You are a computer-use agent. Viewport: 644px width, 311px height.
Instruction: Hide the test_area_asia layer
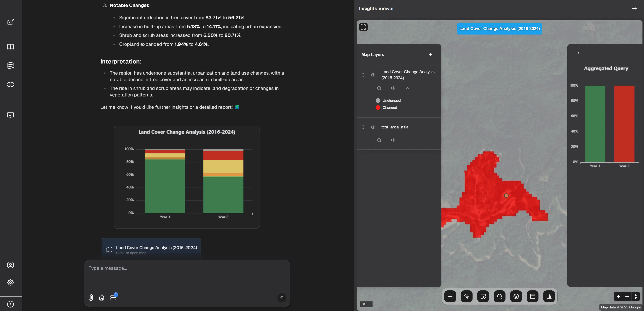click(373, 127)
